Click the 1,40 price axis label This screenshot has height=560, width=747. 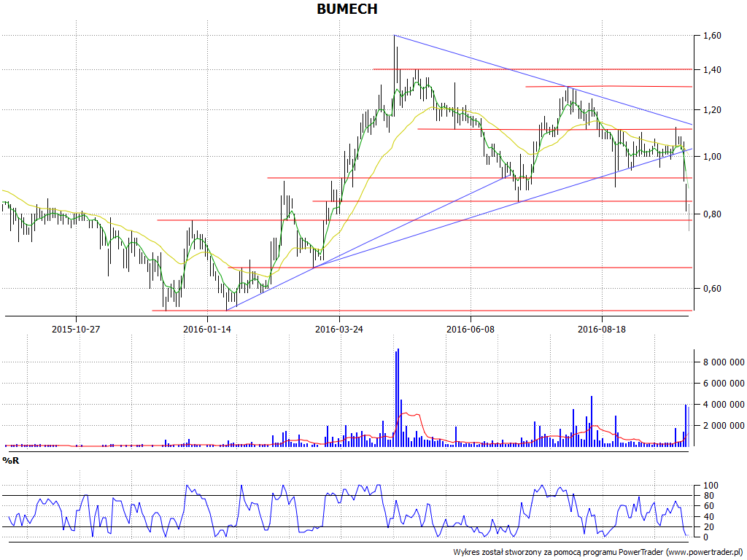712,70
